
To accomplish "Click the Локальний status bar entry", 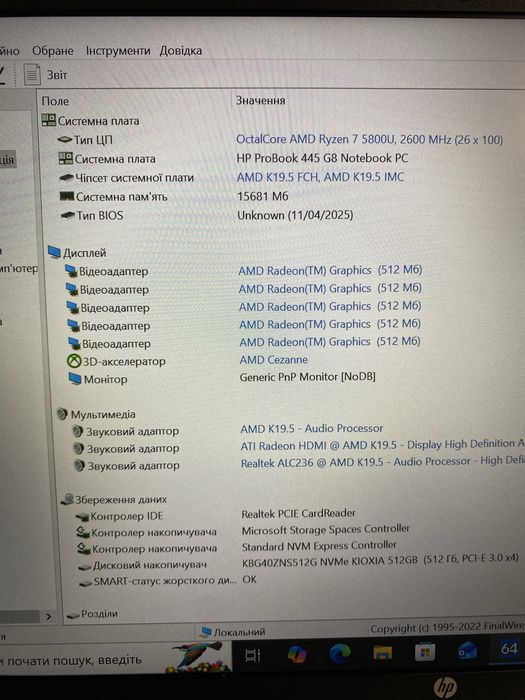I will click(x=233, y=632).
